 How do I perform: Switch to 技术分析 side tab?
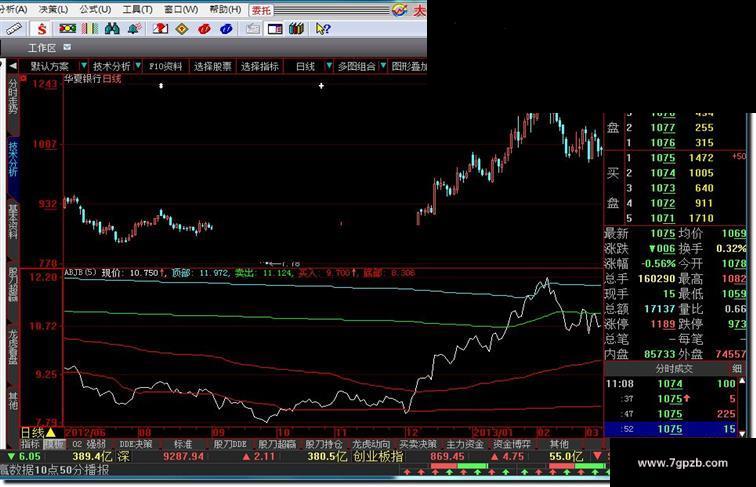(13, 159)
